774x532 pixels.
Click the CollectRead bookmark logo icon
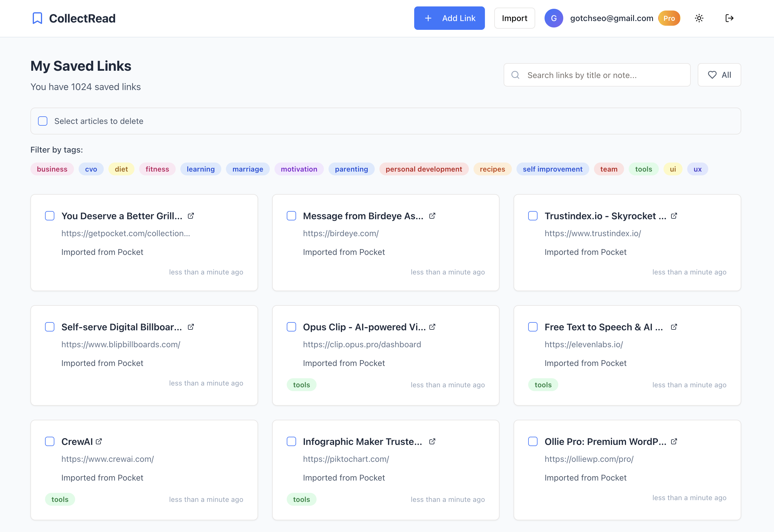pos(37,18)
